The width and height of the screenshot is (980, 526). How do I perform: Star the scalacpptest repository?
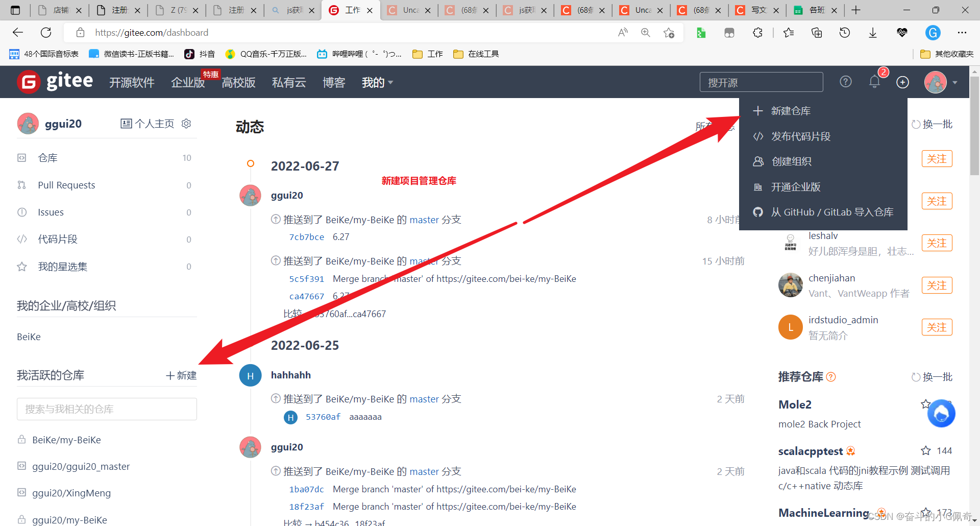(926, 450)
